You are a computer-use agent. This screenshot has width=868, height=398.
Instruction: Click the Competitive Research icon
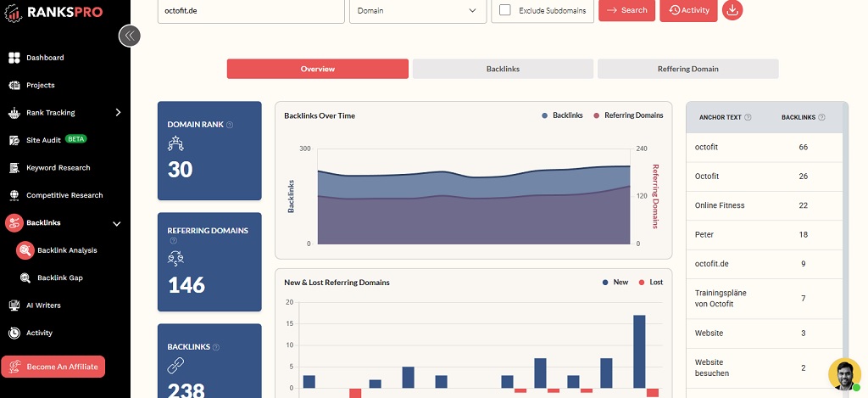point(14,196)
